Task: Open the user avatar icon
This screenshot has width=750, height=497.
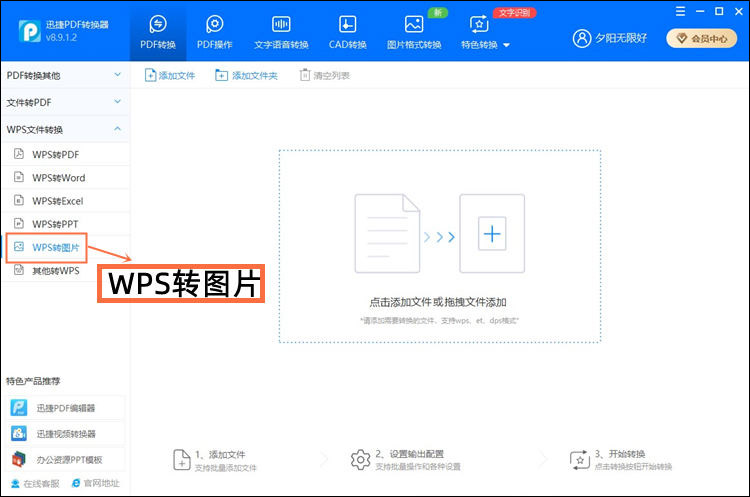Action: tap(582, 38)
